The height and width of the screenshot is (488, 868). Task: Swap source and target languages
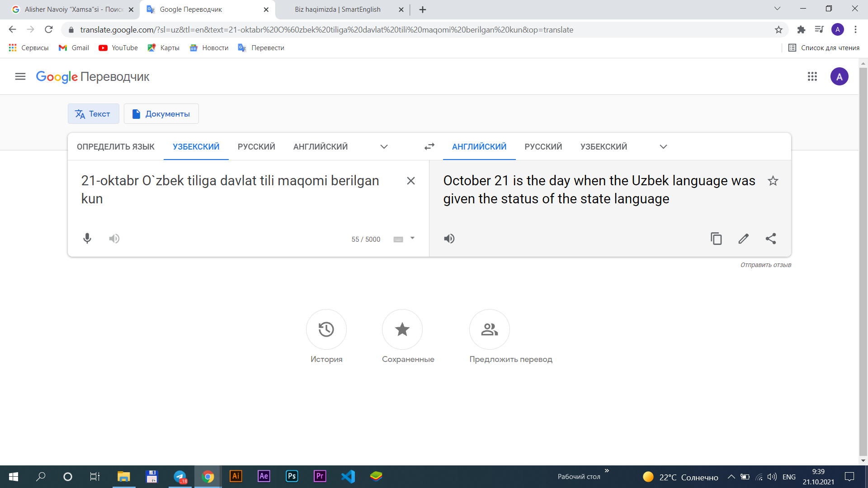click(429, 146)
